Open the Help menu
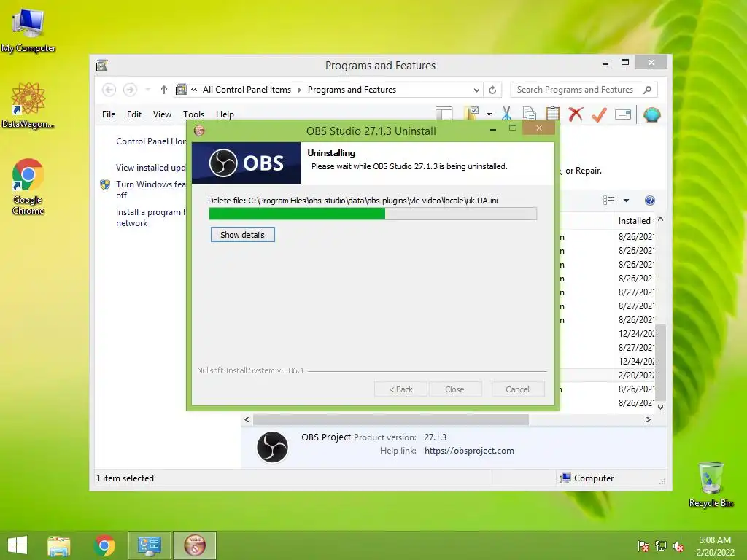The height and width of the screenshot is (560, 747). [x=225, y=114]
